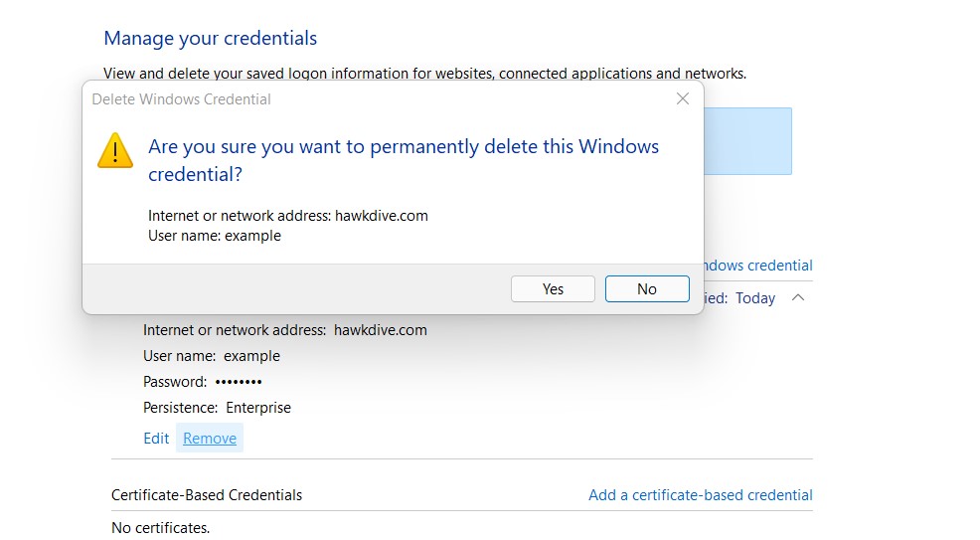Image resolution: width=980 pixels, height=540 pixels.
Task: Click the partially hidden Windows credential link
Action: 757,266
